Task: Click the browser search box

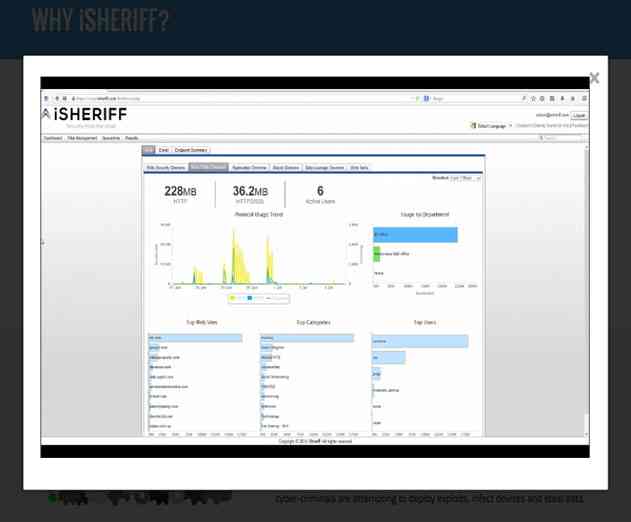Action: [473, 98]
